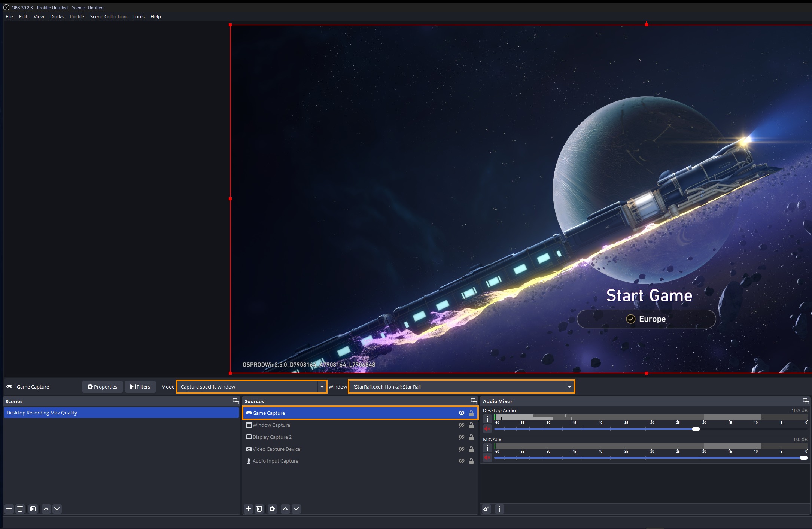Open the Help menu

[x=156, y=16]
